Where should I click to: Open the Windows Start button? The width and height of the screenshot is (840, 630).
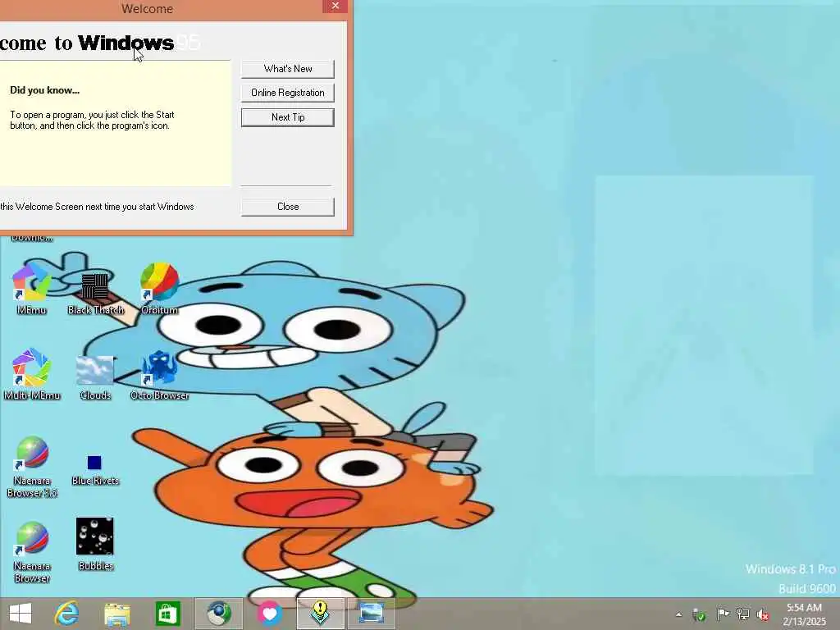click(x=21, y=614)
